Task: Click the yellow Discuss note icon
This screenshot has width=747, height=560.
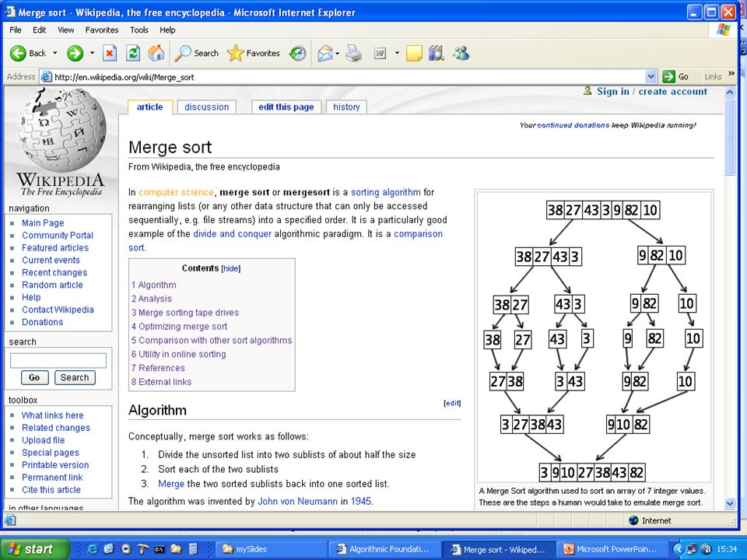Action: coord(414,54)
